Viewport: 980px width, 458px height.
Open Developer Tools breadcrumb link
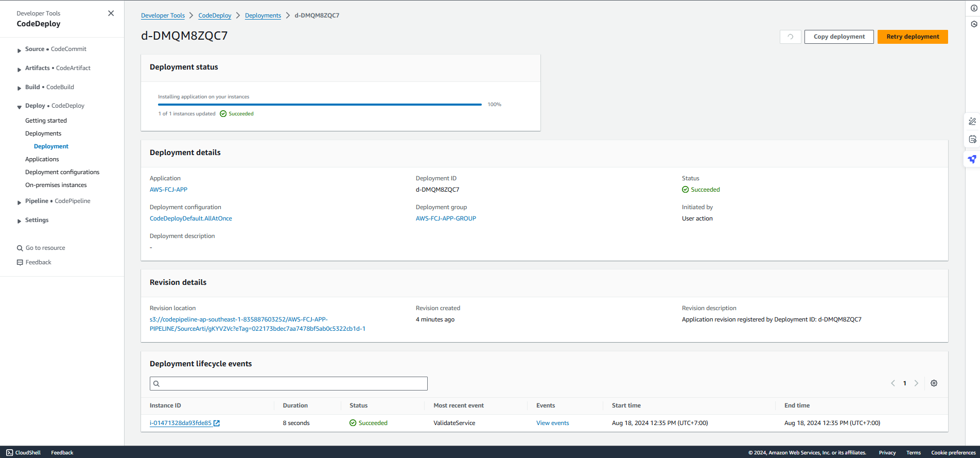point(163,15)
